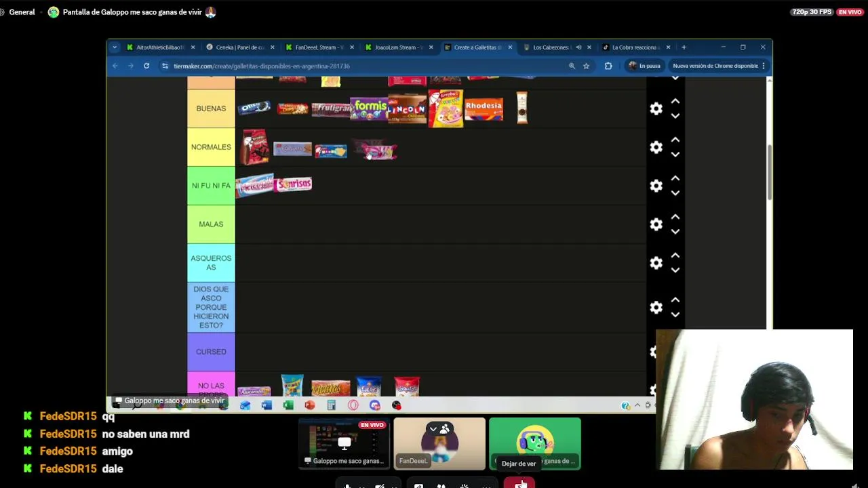This screenshot has width=868, height=488.
Task: Move DIOS QUE ASCO row up
Action: 675,300
